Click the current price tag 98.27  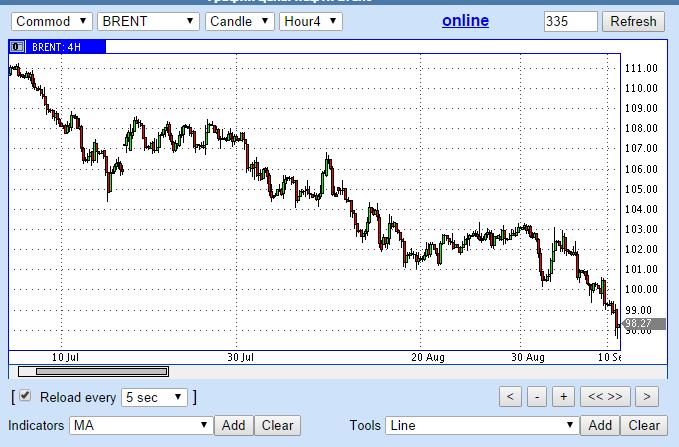[x=643, y=324]
